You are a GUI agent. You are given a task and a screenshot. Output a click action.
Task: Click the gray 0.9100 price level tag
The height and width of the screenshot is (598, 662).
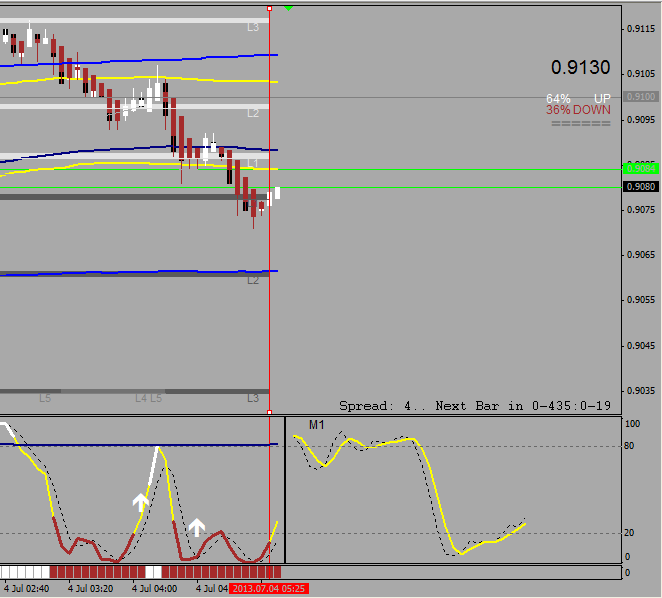coord(641,97)
